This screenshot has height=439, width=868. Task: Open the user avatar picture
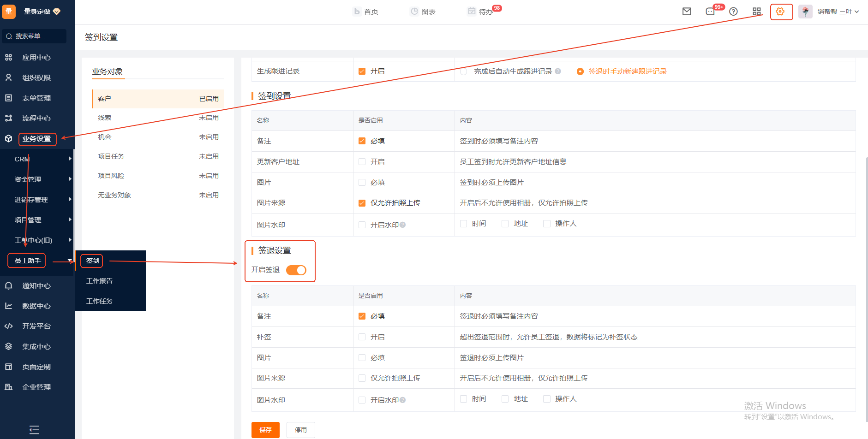pos(805,12)
